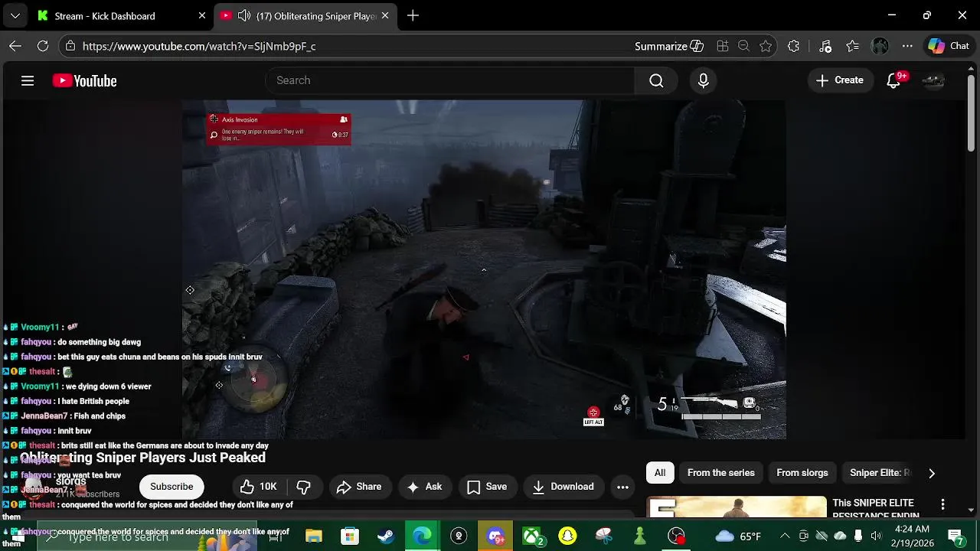Image resolution: width=980 pixels, height=551 pixels.
Task: Click inside the video player
Action: click(484, 269)
